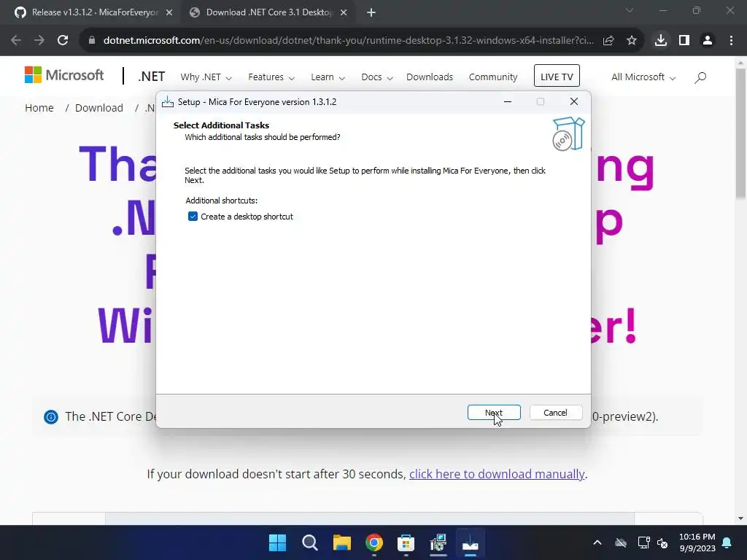The image size is (747, 560).
Task: Click the Microsoft logo
Action: [x=64, y=75]
